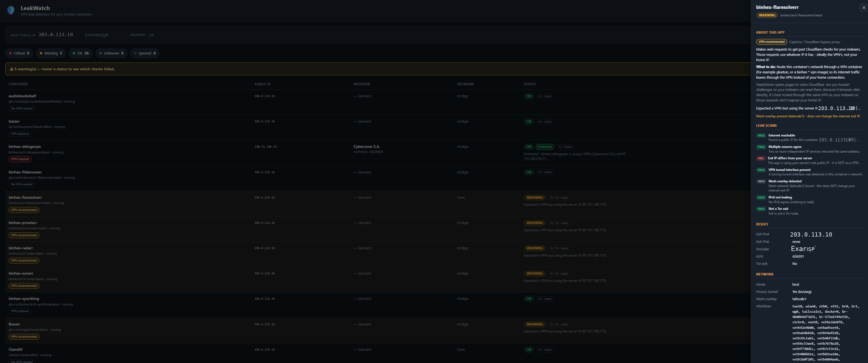Click the PASS badge for Not a Tor exit
Viewport: 868px width, 363px height.
click(761, 209)
